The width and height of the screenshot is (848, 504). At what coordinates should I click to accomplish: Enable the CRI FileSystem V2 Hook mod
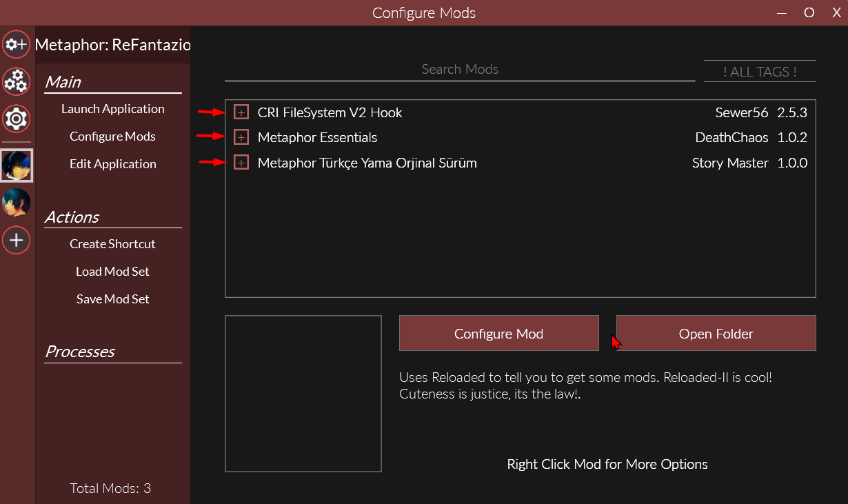[241, 112]
